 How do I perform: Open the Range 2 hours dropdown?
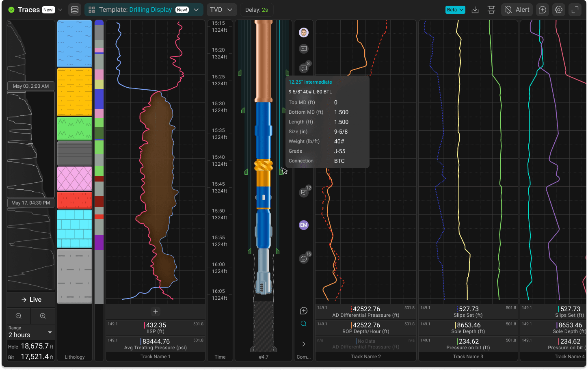[x=31, y=332]
